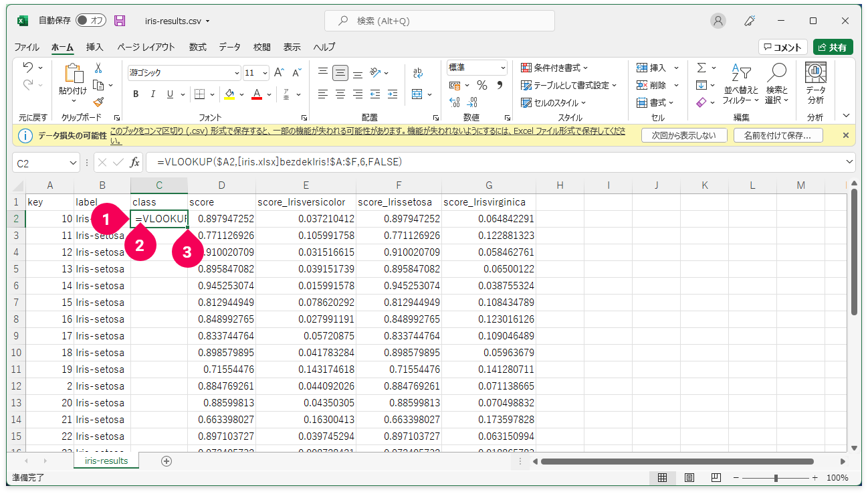Click the Comments button

[783, 48]
